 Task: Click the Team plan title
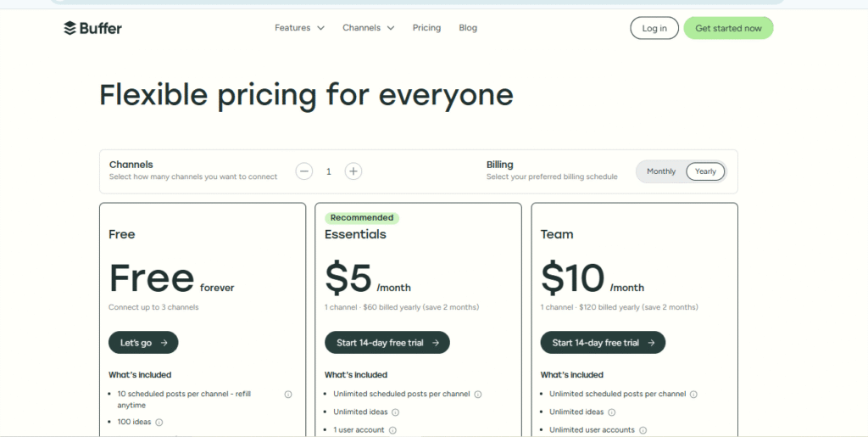click(x=557, y=234)
